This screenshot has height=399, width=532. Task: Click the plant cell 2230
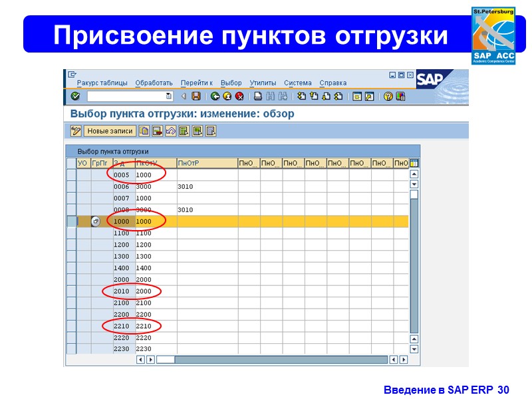click(x=124, y=348)
